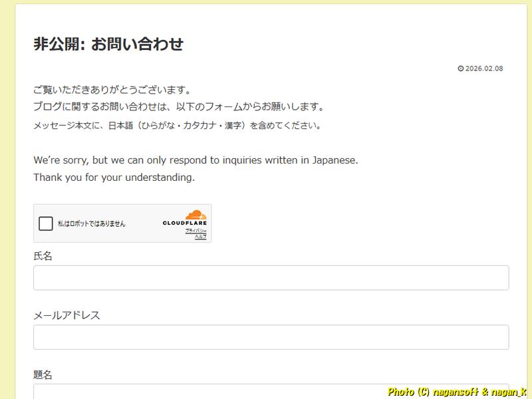Check the 私はロボットではありません checkbox
The width and height of the screenshot is (532, 399).
pyautogui.click(x=45, y=223)
